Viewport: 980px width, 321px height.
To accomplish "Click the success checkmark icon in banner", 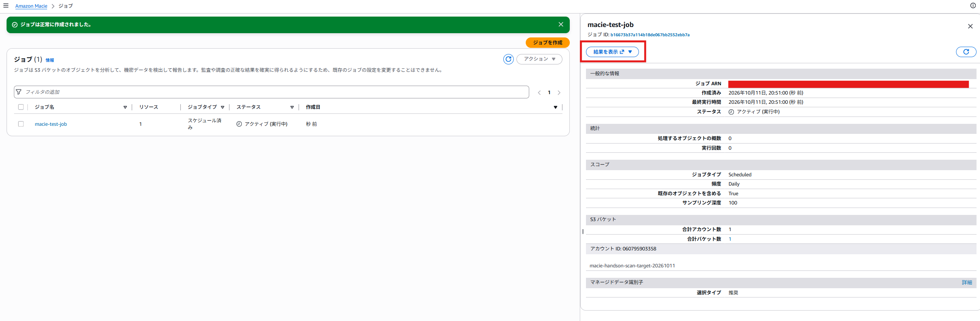I will [15, 25].
